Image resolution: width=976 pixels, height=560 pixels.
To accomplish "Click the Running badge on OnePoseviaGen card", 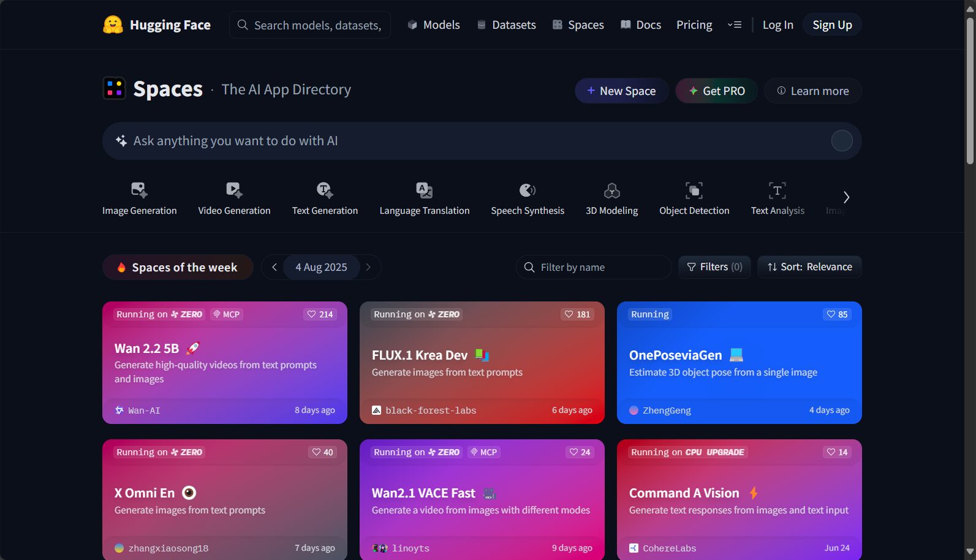I will [650, 314].
